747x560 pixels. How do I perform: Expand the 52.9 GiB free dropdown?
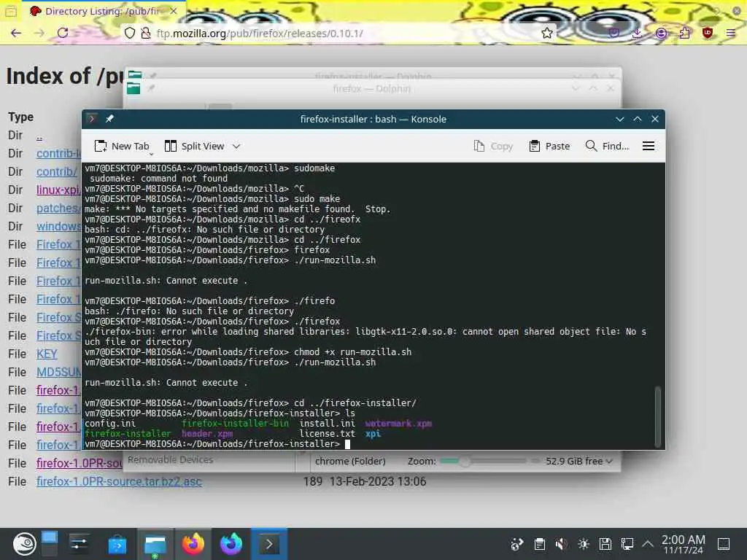pos(578,461)
